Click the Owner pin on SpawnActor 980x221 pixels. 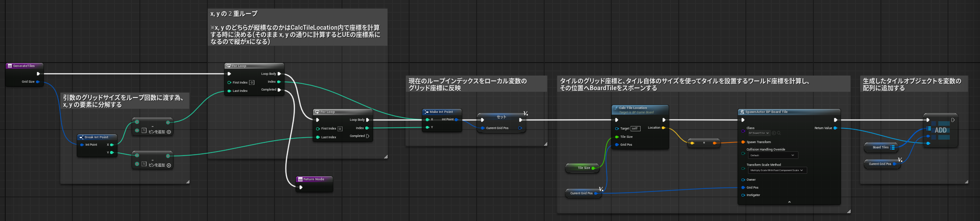click(x=743, y=180)
